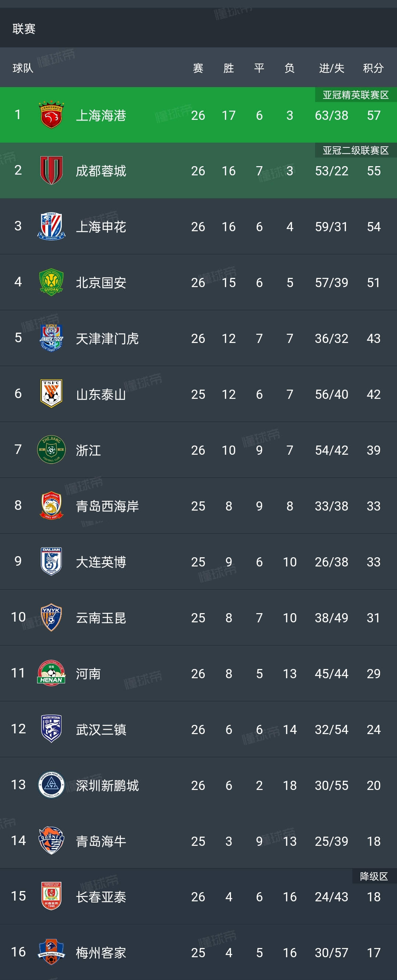Tap the 联赛 league section title
397x980 pixels.
24,29
